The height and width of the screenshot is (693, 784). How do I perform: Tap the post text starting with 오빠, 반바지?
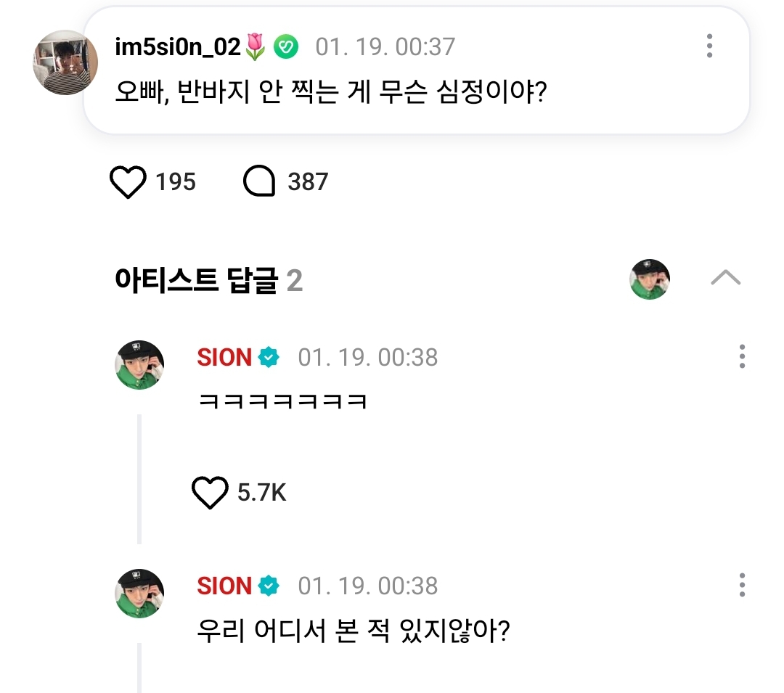pos(330,93)
